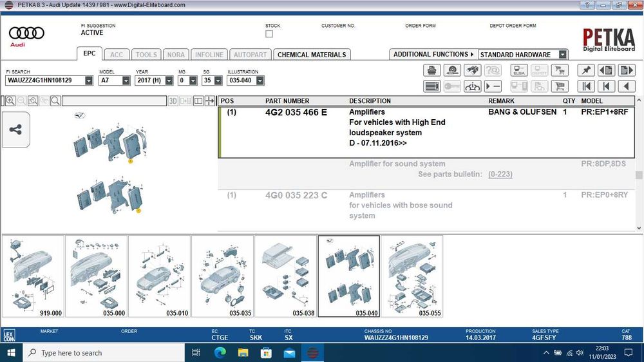This screenshot has width=644, height=362.
Task: Click the expand-arrow panel icon
Action: coord(209,100)
